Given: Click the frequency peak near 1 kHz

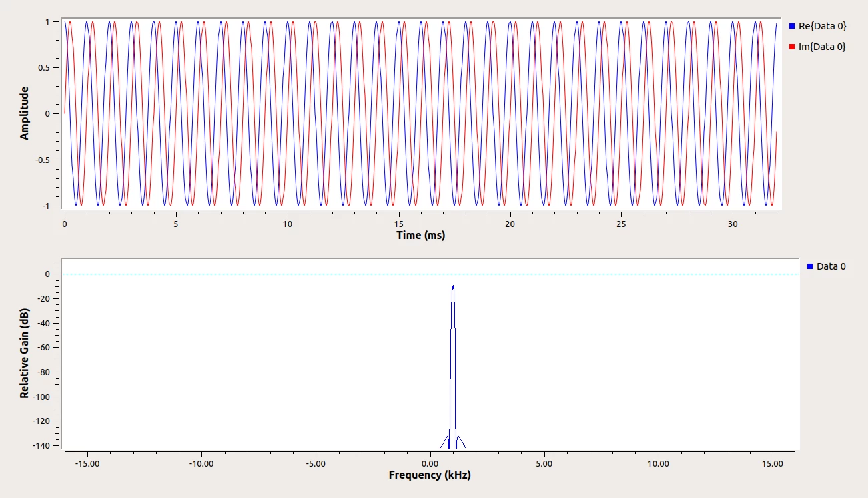Looking at the screenshot, I should pyautogui.click(x=453, y=287).
